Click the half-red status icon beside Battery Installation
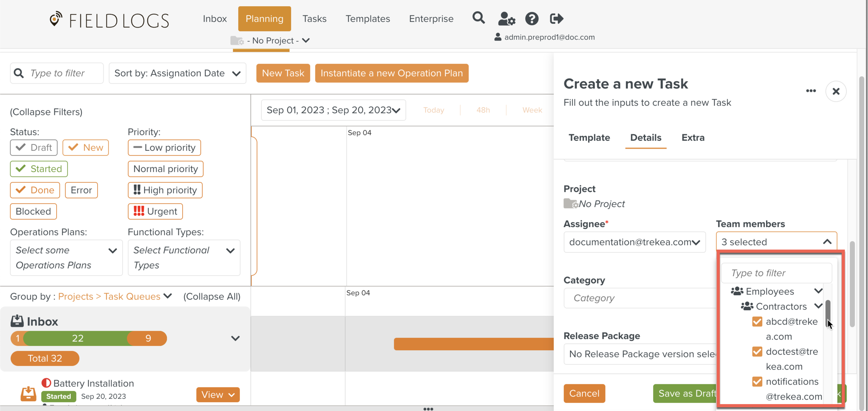 point(46,383)
